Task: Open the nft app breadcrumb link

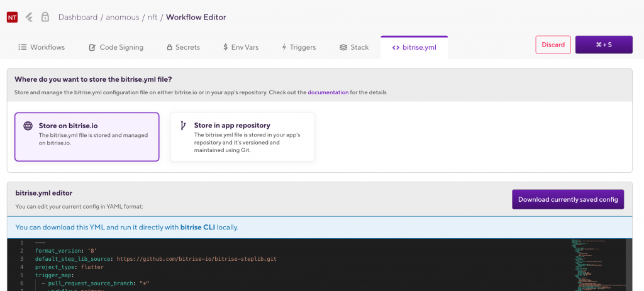Action: [x=152, y=17]
